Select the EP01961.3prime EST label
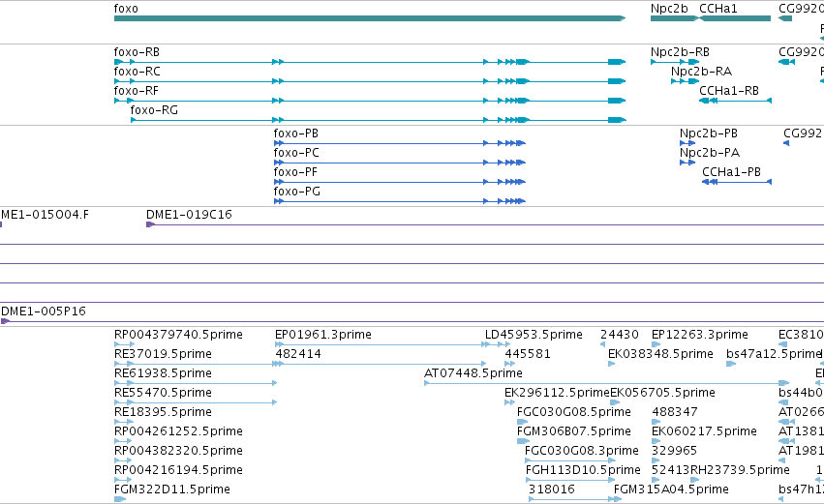The height and width of the screenshot is (504, 824). (323, 335)
